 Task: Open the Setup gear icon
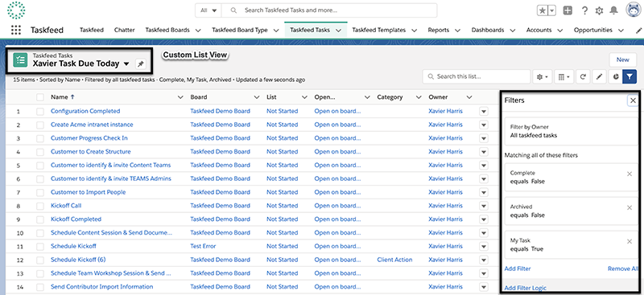point(599,11)
